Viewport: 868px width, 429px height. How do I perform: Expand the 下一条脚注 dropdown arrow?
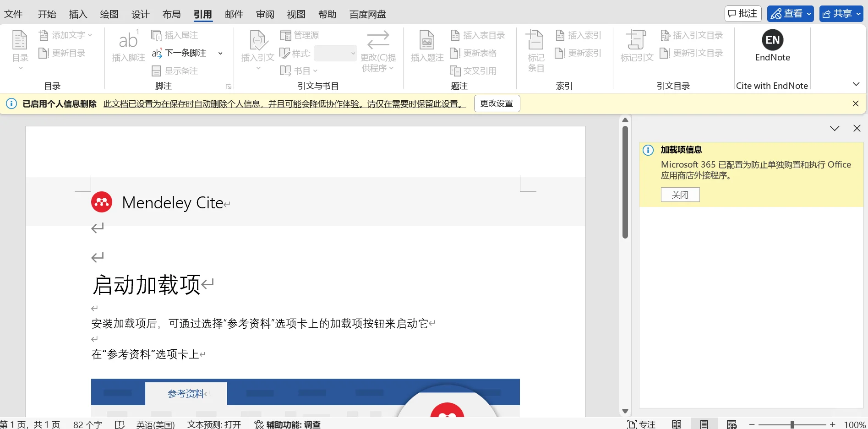[220, 53]
